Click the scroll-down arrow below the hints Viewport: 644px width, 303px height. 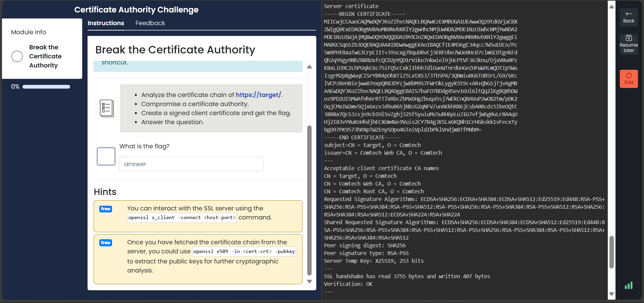coord(309,282)
